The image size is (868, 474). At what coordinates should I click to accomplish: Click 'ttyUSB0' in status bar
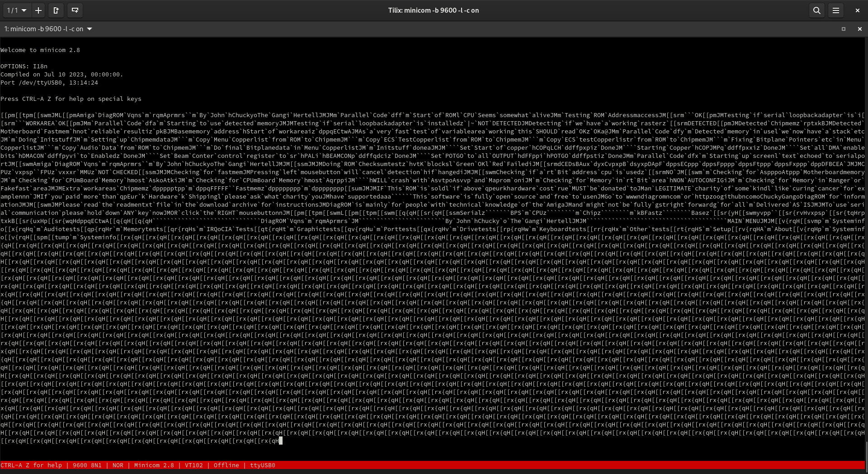click(x=263, y=465)
